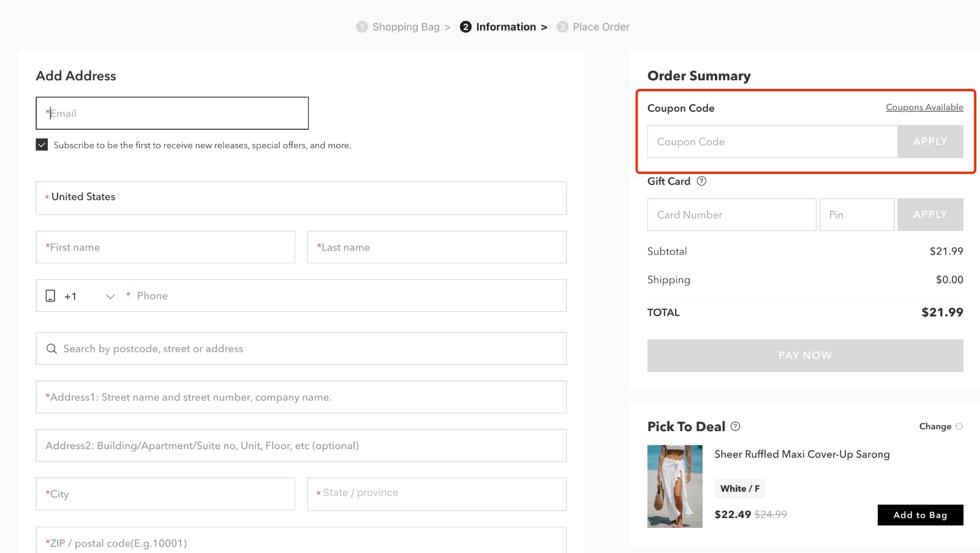Click the mobile phone icon beside the country code

pyautogui.click(x=51, y=295)
